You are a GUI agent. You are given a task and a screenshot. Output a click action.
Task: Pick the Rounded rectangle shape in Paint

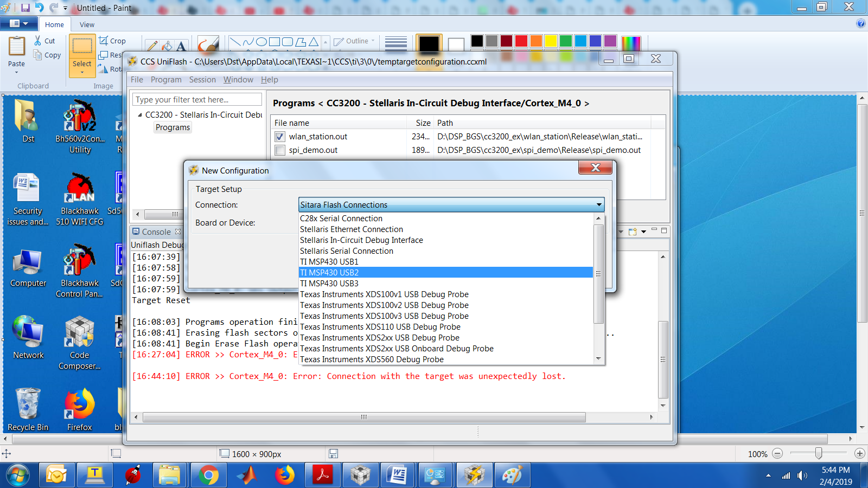click(288, 42)
